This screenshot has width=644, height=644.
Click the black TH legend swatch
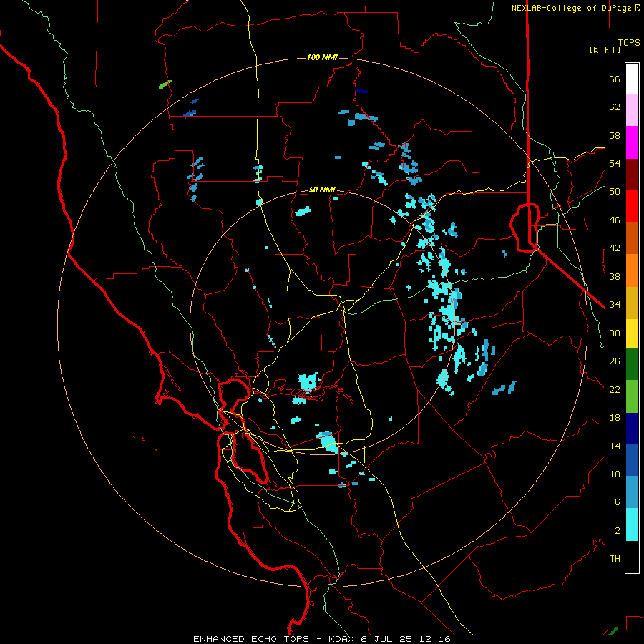[x=632, y=557]
